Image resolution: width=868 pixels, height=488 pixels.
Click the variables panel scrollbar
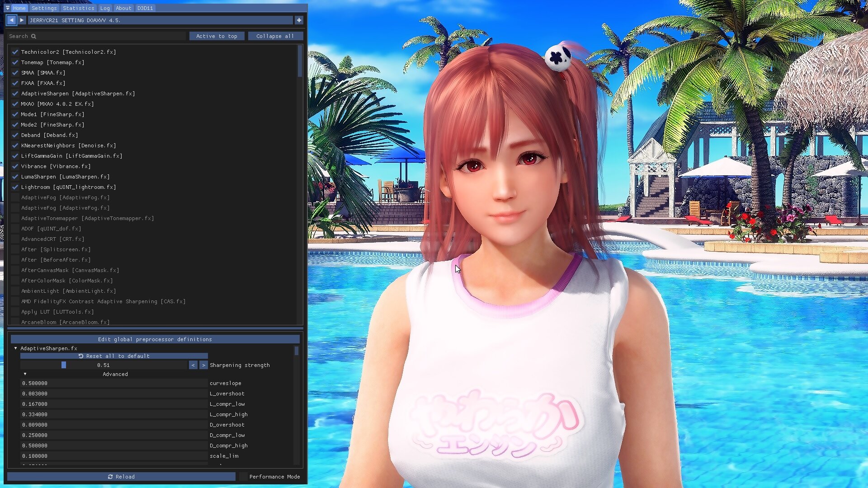[297, 351]
